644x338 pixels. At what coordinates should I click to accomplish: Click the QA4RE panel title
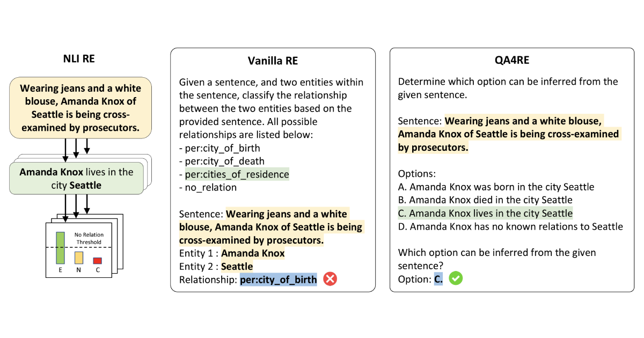point(511,61)
